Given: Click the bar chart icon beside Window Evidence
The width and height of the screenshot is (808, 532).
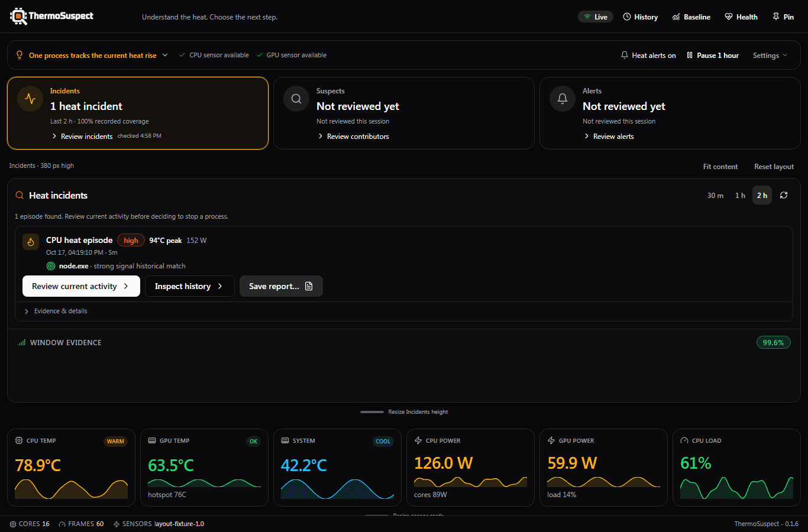Looking at the screenshot, I should click(x=22, y=342).
